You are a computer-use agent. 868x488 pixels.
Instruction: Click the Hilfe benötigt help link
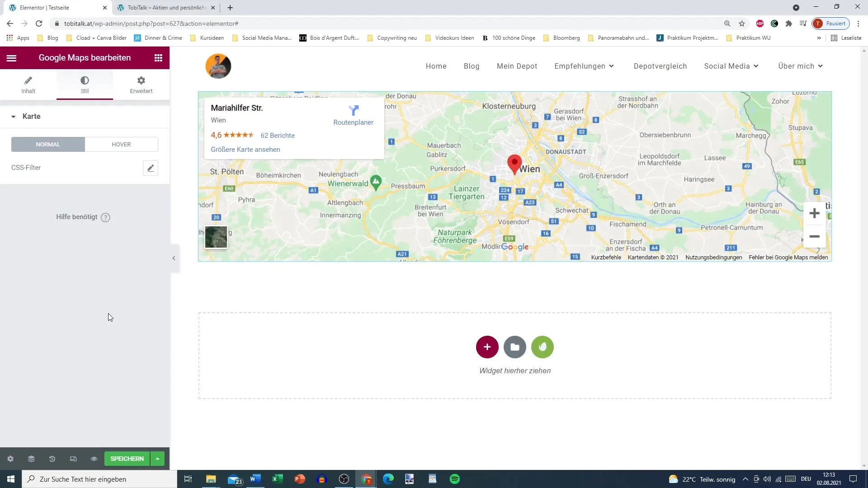83,217
